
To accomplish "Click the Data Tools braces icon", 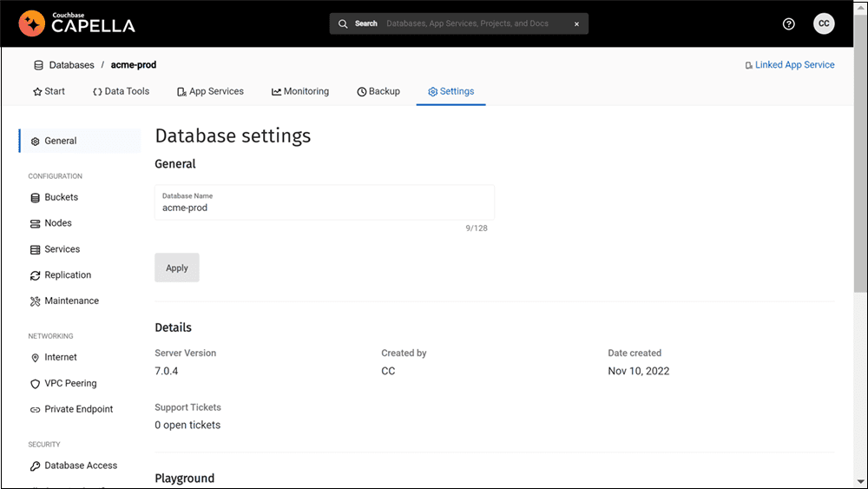I will 97,92.
